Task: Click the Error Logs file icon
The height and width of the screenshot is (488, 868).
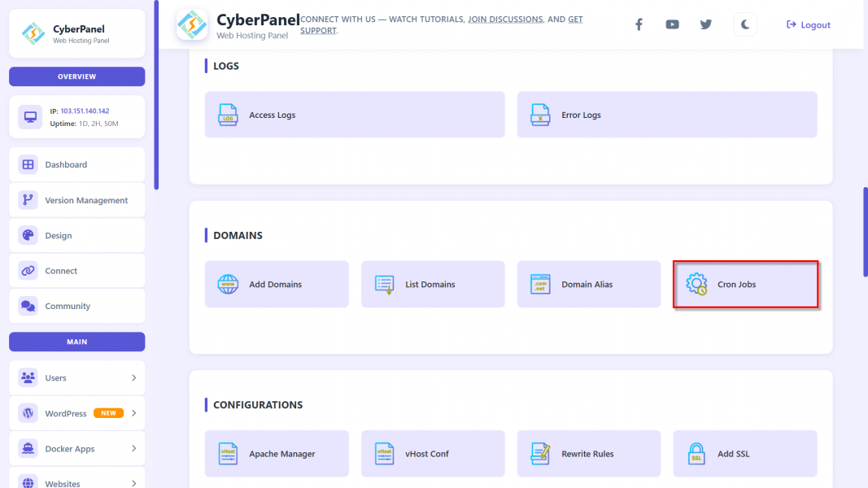Action: coord(539,115)
